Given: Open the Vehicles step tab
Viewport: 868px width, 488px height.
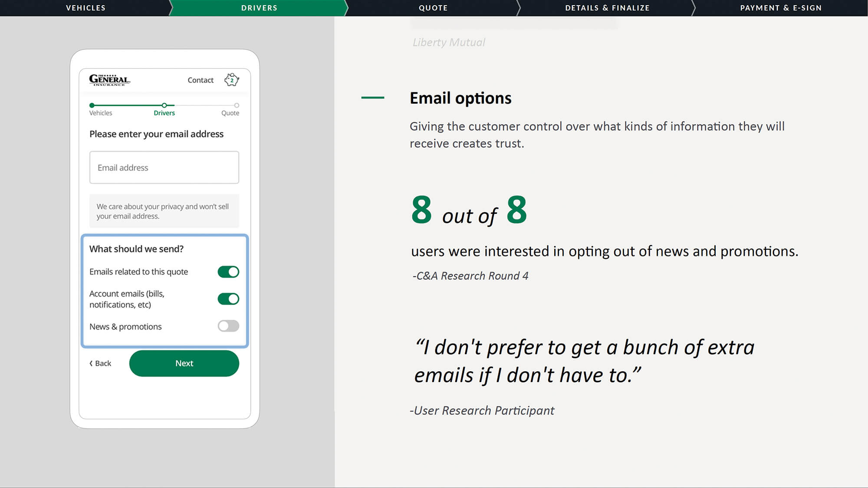Looking at the screenshot, I should (x=85, y=8).
